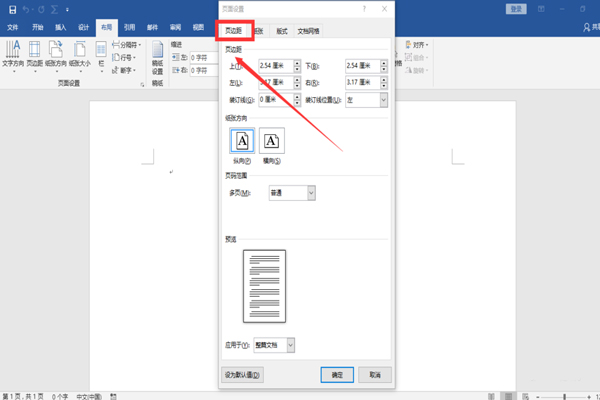600x400 pixels.
Task: Click the 纸张方向 orientation ribbon icon
Action: tap(56, 54)
